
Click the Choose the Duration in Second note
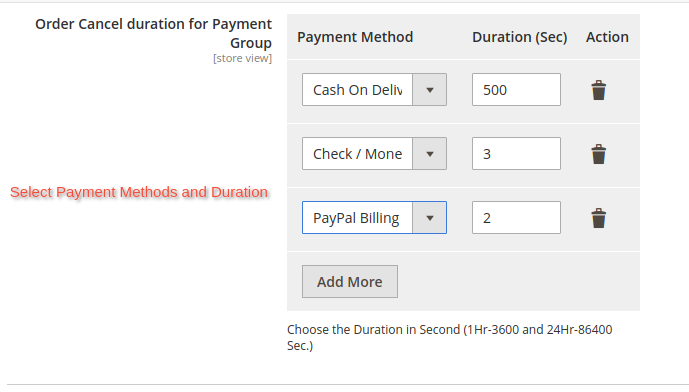(450, 338)
